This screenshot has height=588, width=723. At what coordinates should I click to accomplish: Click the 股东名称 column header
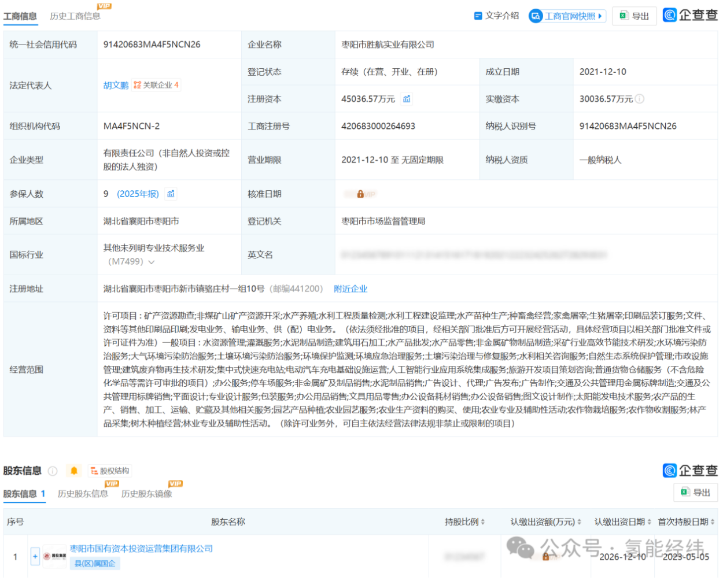click(228, 522)
